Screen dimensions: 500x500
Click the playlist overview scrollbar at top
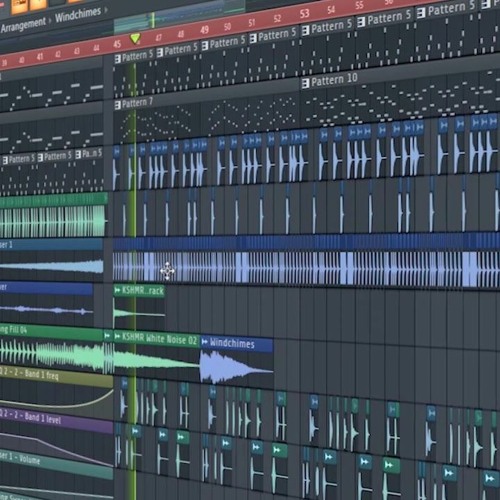click(x=179, y=15)
